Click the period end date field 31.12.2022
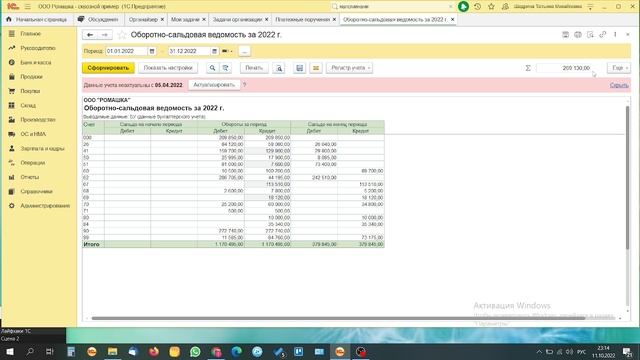The image size is (640, 360). (189, 51)
